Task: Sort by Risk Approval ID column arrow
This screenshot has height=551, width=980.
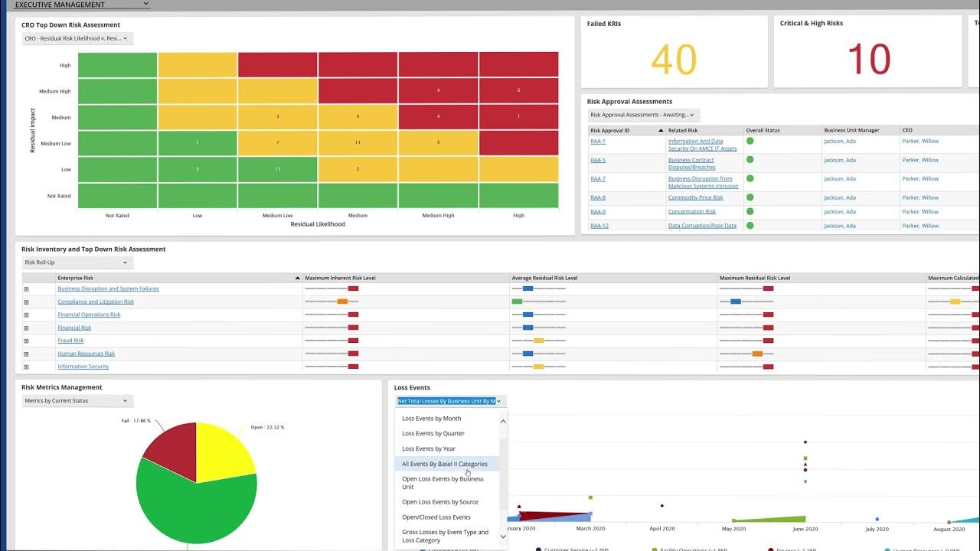Action: 661,131
